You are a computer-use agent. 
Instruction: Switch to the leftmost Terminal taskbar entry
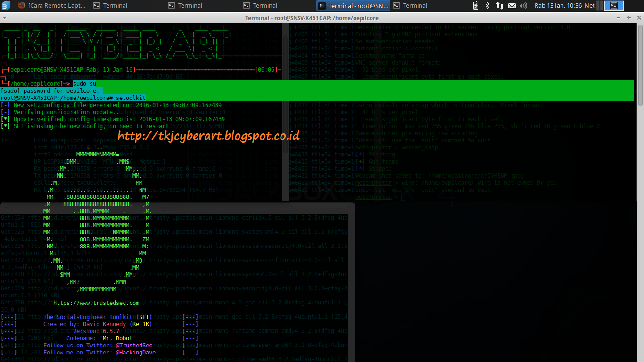[x=110, y=6]
